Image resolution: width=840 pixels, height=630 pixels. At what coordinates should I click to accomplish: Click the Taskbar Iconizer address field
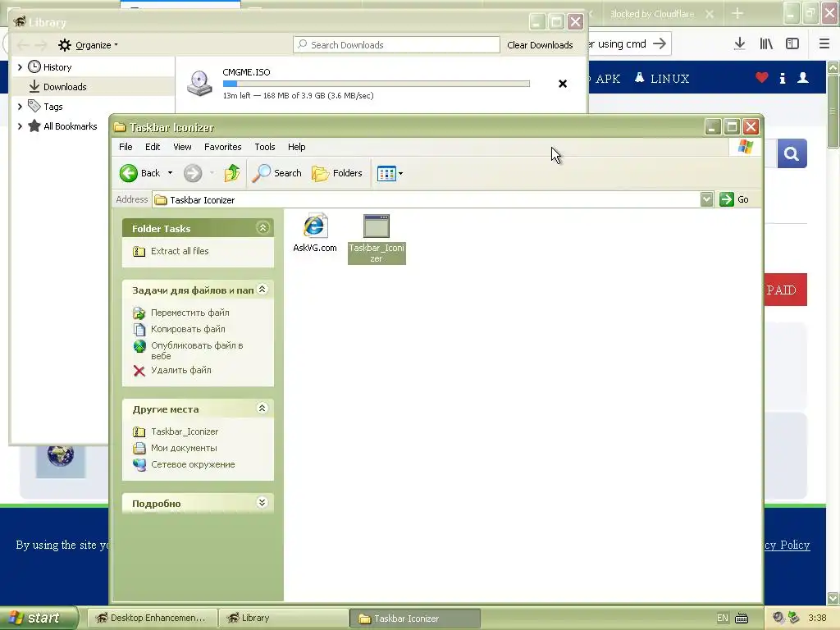coord(427,200)
